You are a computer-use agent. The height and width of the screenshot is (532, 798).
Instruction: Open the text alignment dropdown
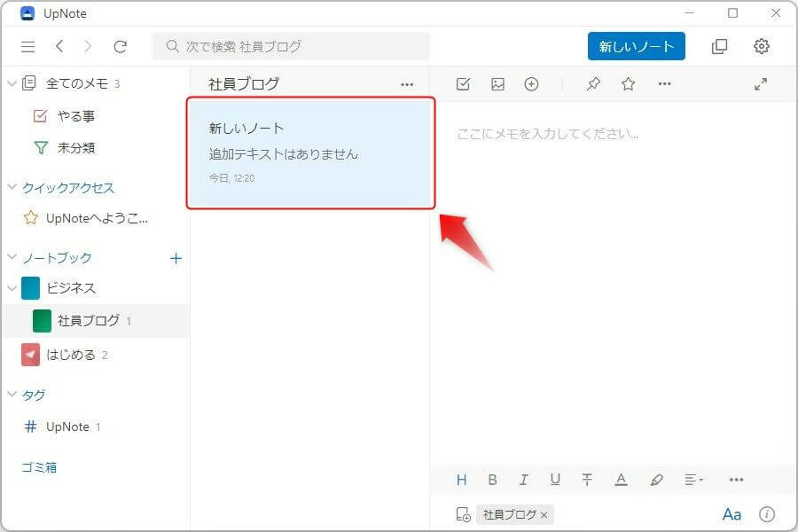[x=693, y=480]
